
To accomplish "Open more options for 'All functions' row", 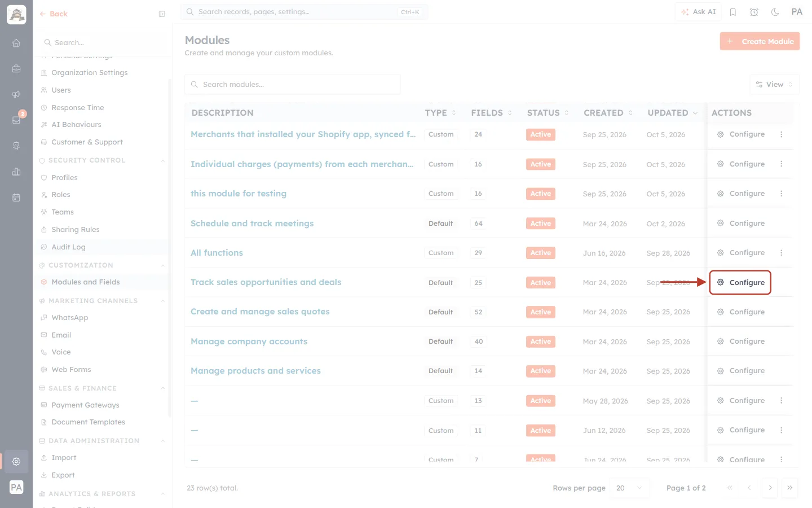I will pos(782,253).
